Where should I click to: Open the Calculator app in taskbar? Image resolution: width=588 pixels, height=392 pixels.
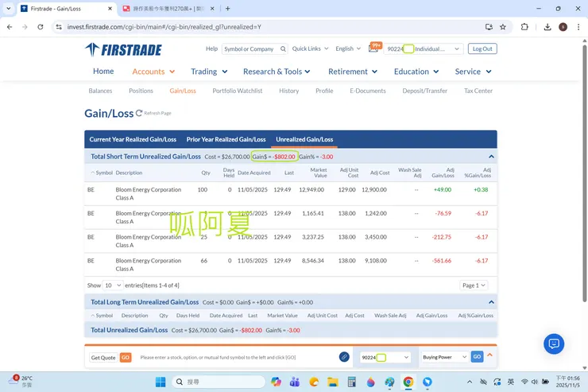(351, 382)
